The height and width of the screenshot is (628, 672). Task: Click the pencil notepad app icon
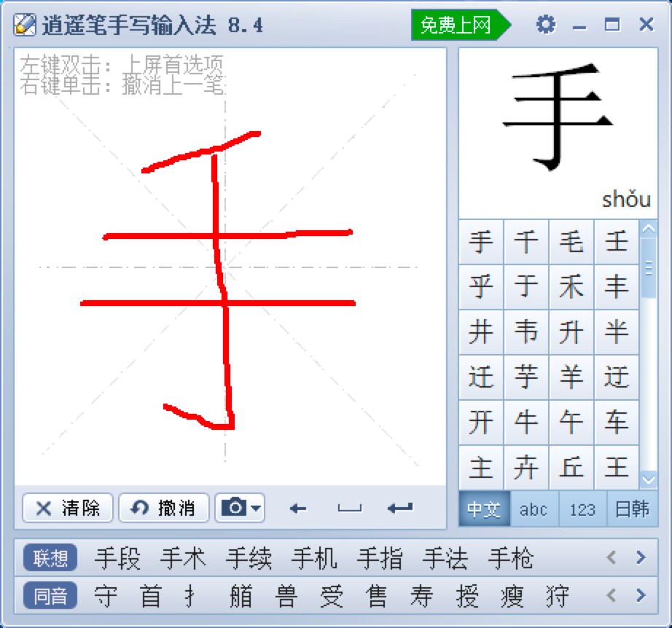click(x=25, y=24)
